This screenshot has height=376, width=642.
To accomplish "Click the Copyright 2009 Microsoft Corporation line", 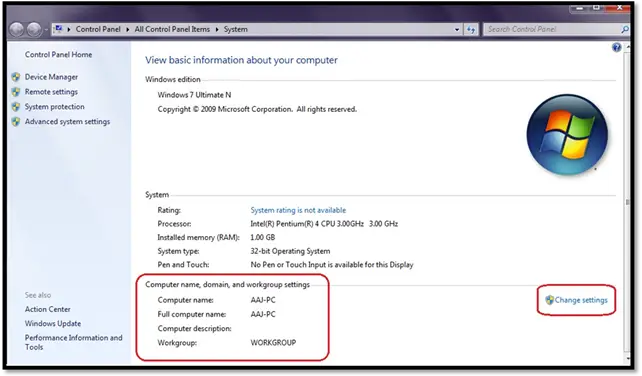I will tap(257, 109).
